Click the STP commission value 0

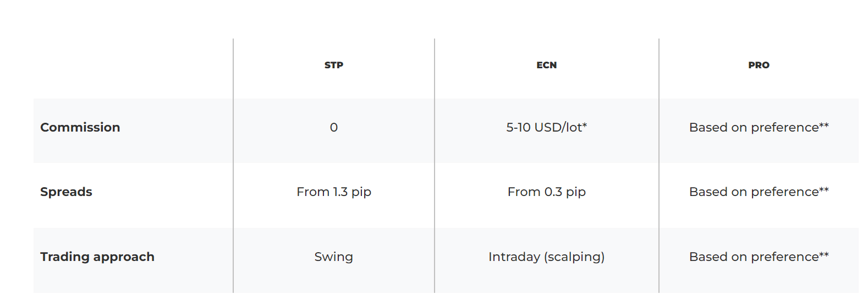[x=334, y=127]
